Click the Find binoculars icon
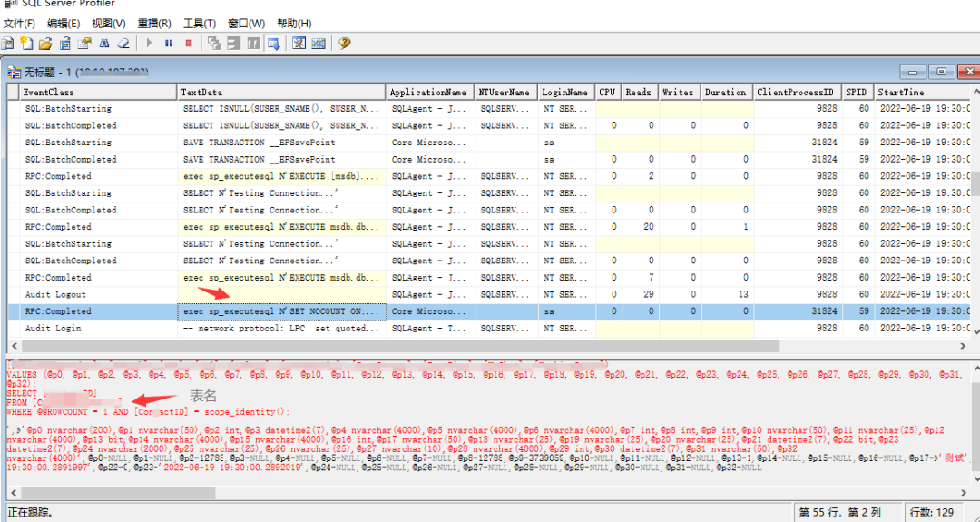The width and height of the screenshot is (980, 522). 104,44
